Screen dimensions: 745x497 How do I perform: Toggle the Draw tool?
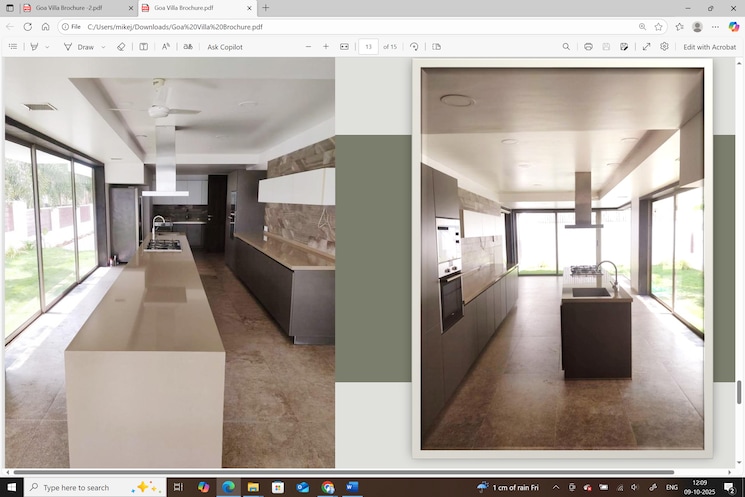click(x=80, y=47)
